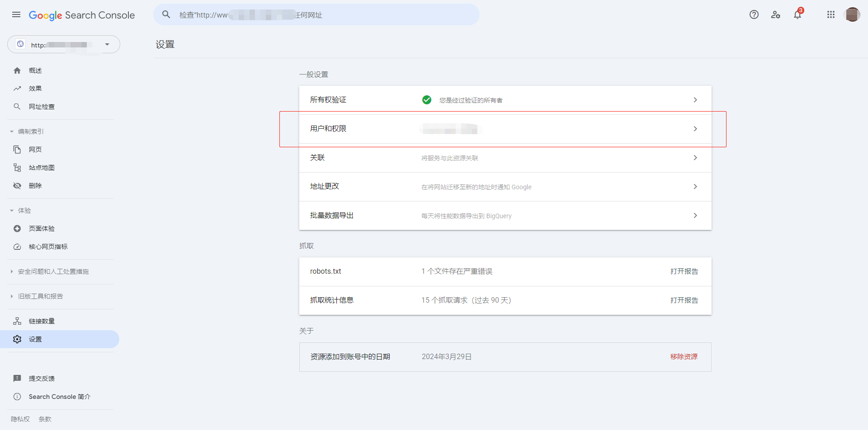The height and width of the screenshot is (430, 868).
Task: Click the help question mark icon
Action: 754,14
